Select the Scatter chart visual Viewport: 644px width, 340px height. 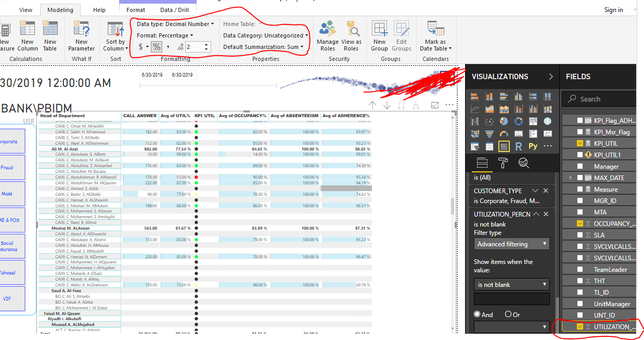point(489,121)
